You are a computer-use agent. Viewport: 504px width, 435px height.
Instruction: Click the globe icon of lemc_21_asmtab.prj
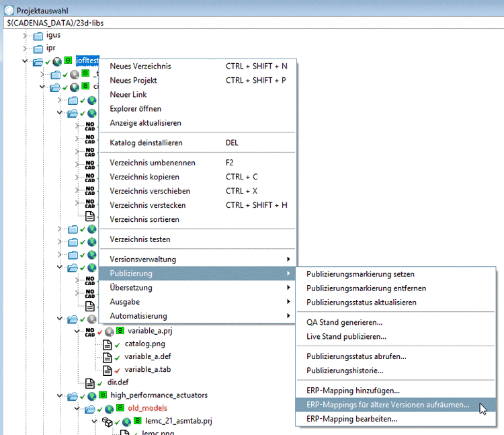126,422
